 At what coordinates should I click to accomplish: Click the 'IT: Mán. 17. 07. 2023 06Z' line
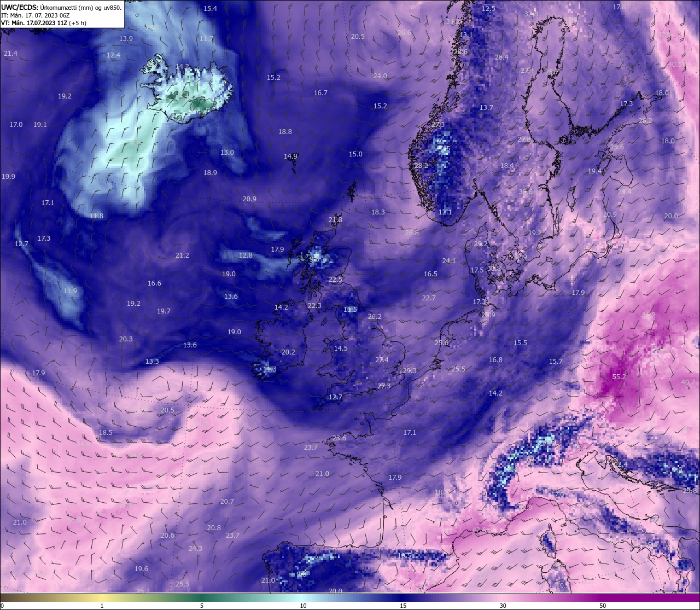click(x=35, y=15)
